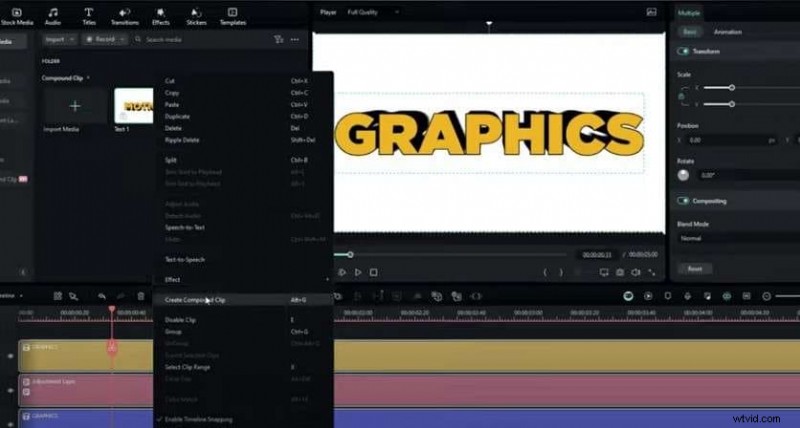Screen dimensions: 800x428
Task: Click the preview progress slider handle
Action: [x=350, y=254]
